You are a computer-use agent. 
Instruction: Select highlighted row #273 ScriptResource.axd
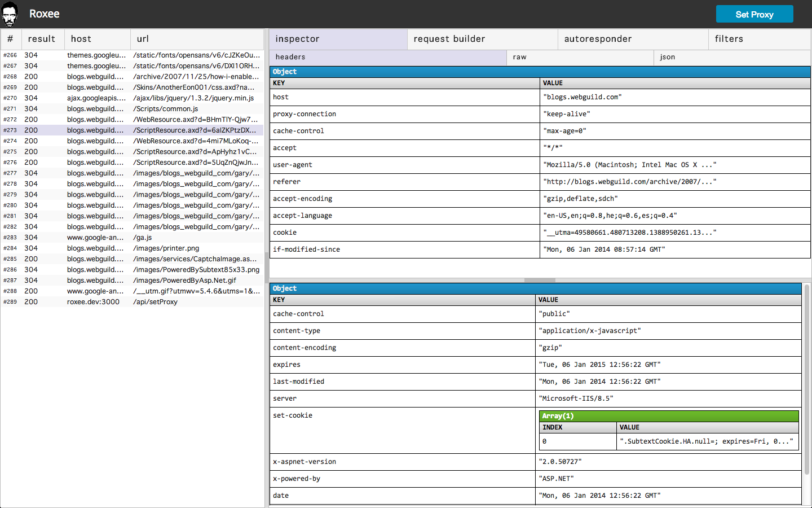tap(132, 130)
